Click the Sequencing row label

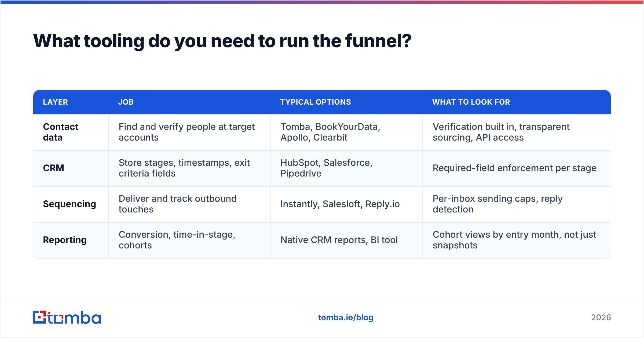tap(69, 204)
